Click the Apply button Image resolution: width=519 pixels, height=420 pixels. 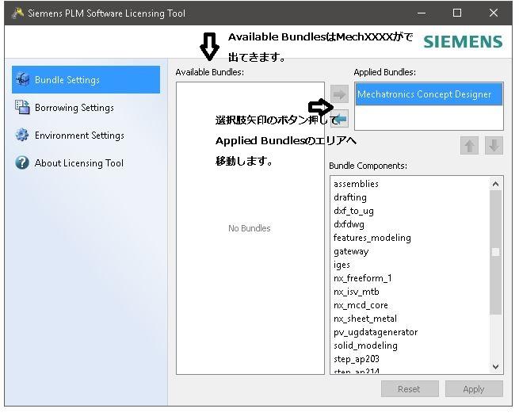coord(474,389)
